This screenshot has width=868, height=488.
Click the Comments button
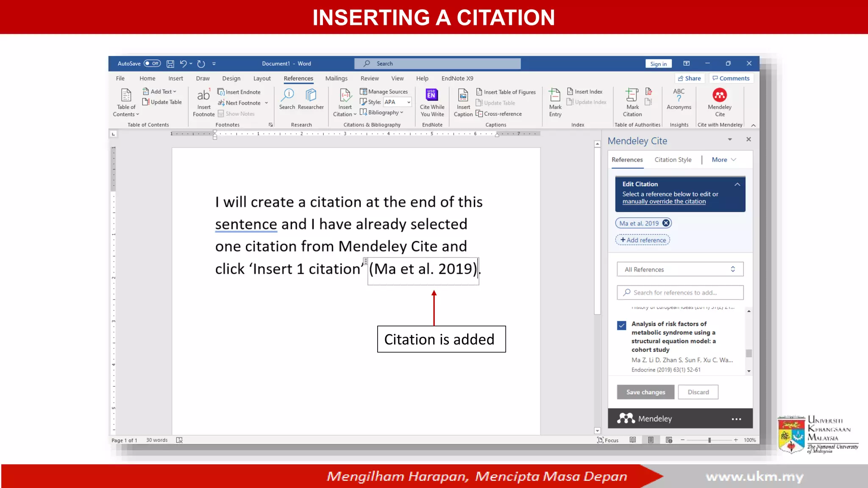(731, 78)
